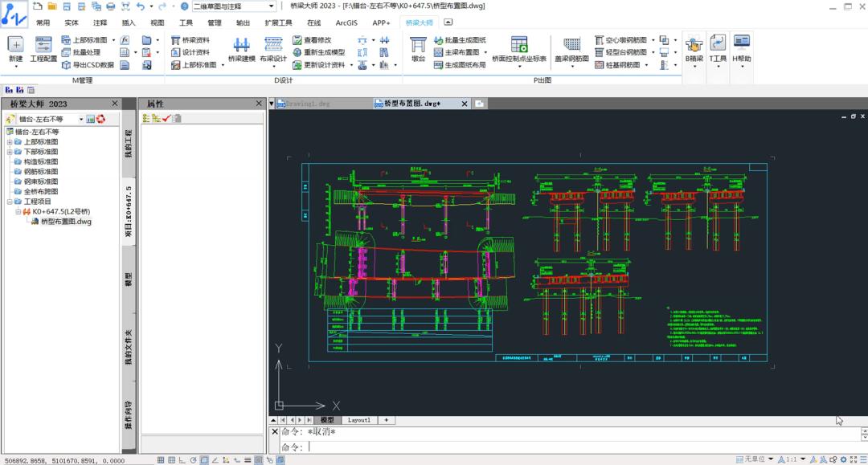The height and width of the screenshot is (465, 868).
Task: Click the 重新生成模型 regenerate model button
Action: (318, 52)
